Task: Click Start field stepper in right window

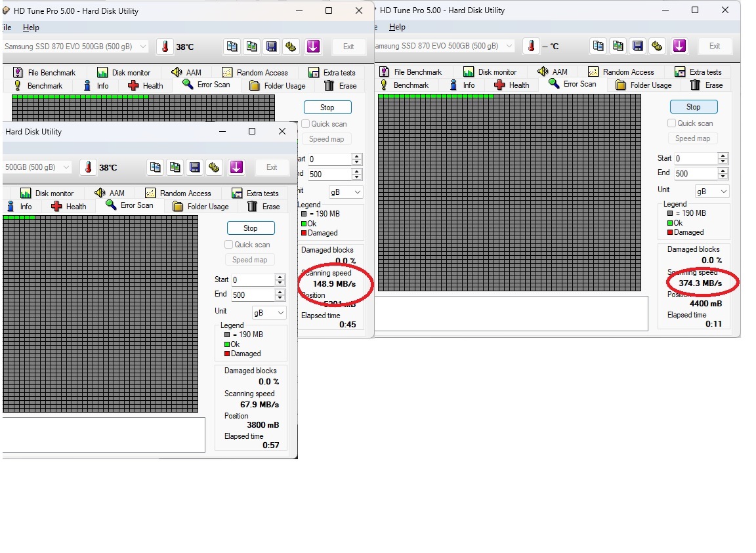Action: (723, 158)
